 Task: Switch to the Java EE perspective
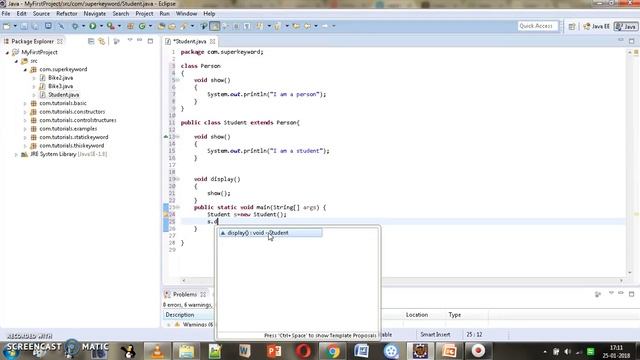tap(596, 26)
